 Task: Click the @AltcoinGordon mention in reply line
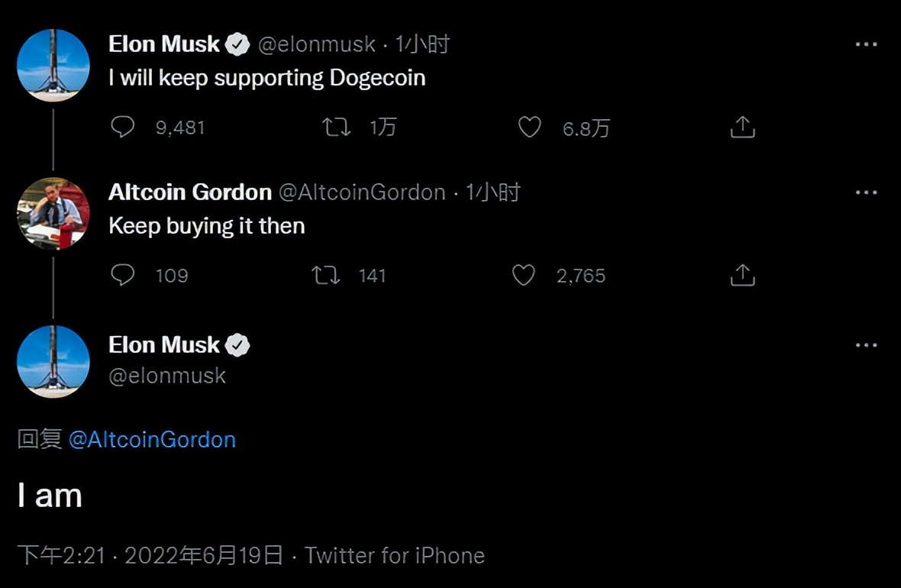(152, 440)
